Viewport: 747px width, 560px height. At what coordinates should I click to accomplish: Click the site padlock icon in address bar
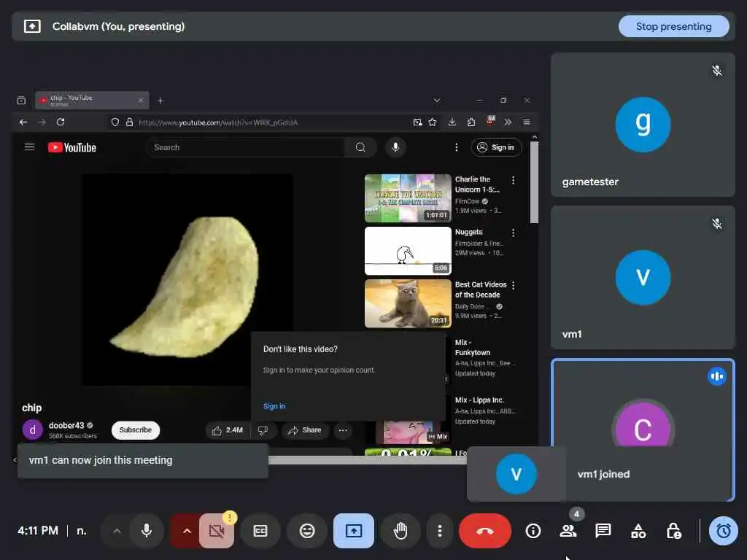(x=130, y=122)
